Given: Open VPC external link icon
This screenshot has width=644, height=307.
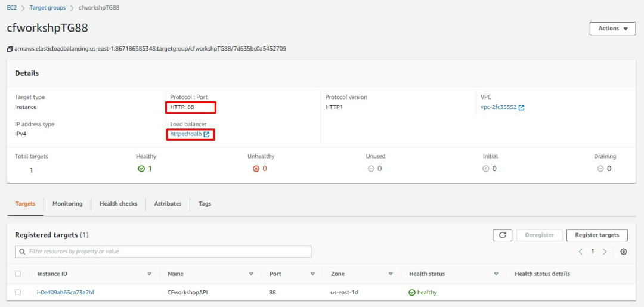Looking at the screenshot, I should [x=522, y=107].
